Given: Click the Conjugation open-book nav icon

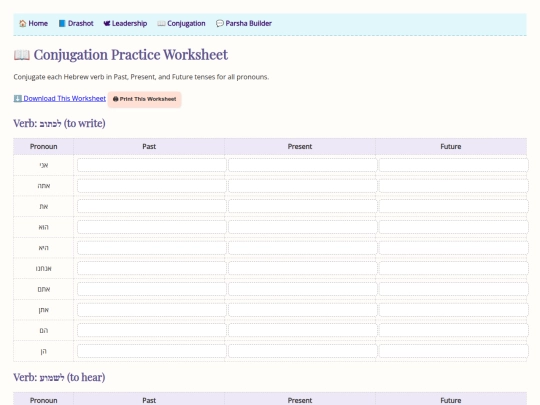Looking at the screenshot, I should click(161, 23).
